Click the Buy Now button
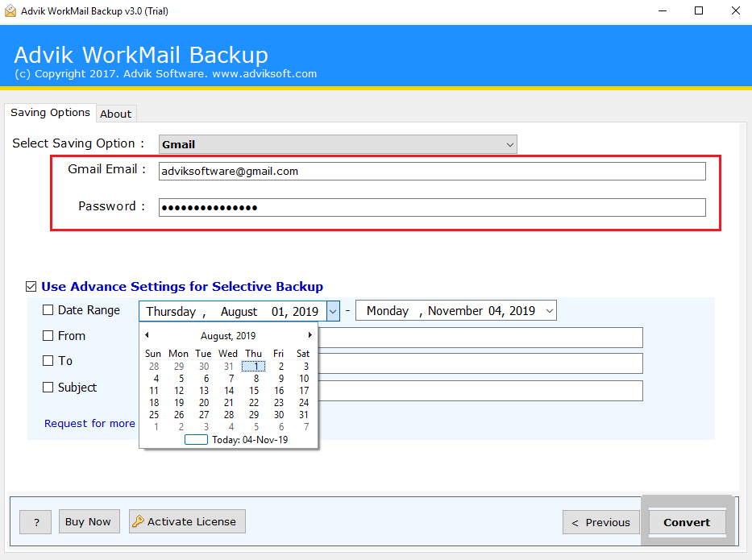 click(x=89, y=521)
